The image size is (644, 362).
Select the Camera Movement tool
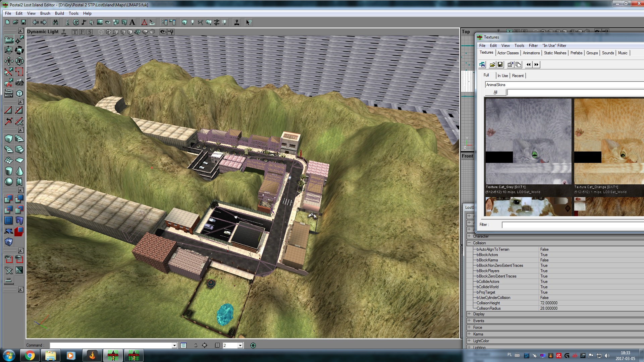[x=9, y=40]
